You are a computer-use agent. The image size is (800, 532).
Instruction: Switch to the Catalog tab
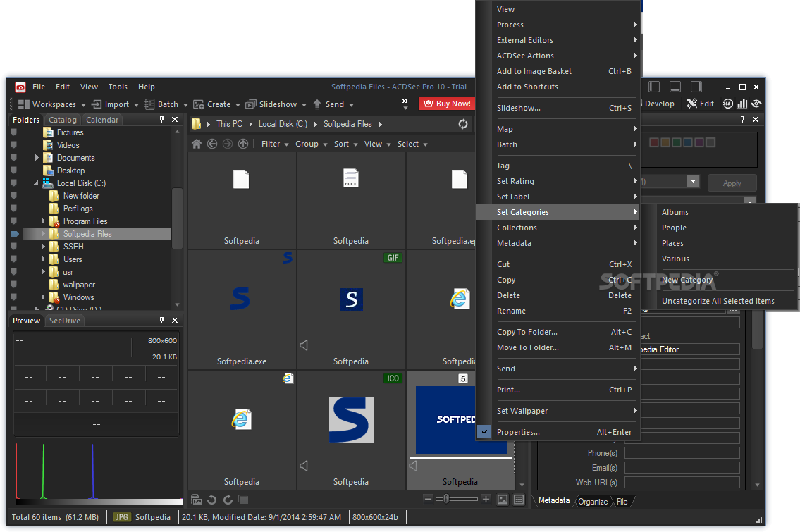(63, 120)
